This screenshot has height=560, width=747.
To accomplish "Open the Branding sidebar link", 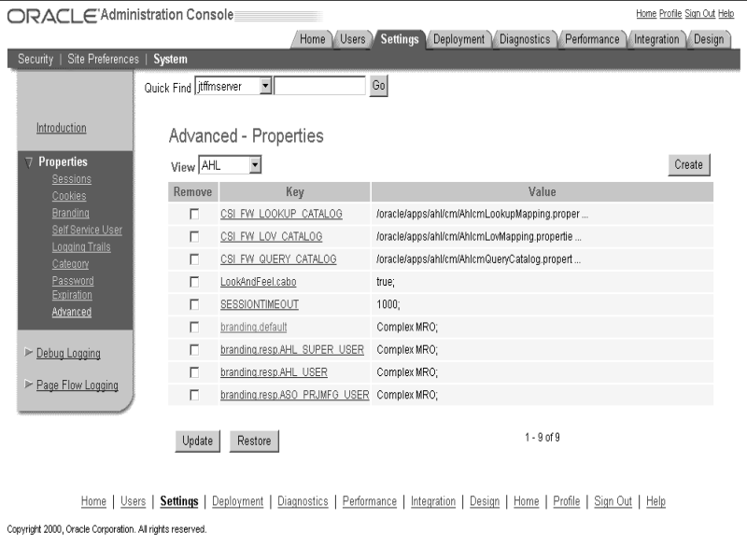I will point(71,213).
